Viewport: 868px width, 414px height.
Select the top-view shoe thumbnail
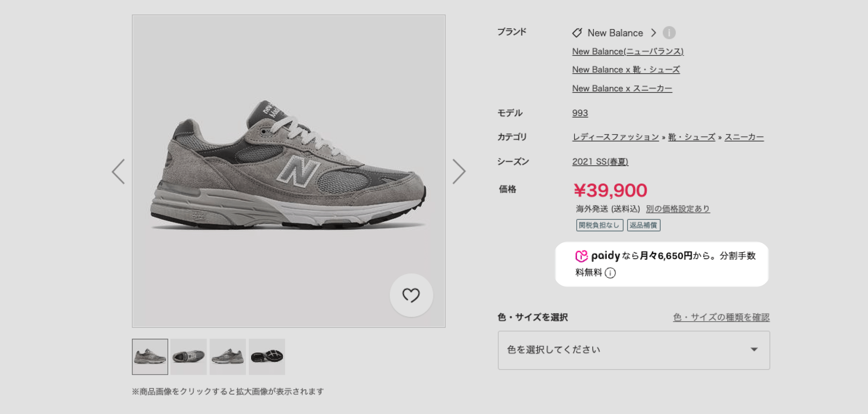click(x=189, y=357)
